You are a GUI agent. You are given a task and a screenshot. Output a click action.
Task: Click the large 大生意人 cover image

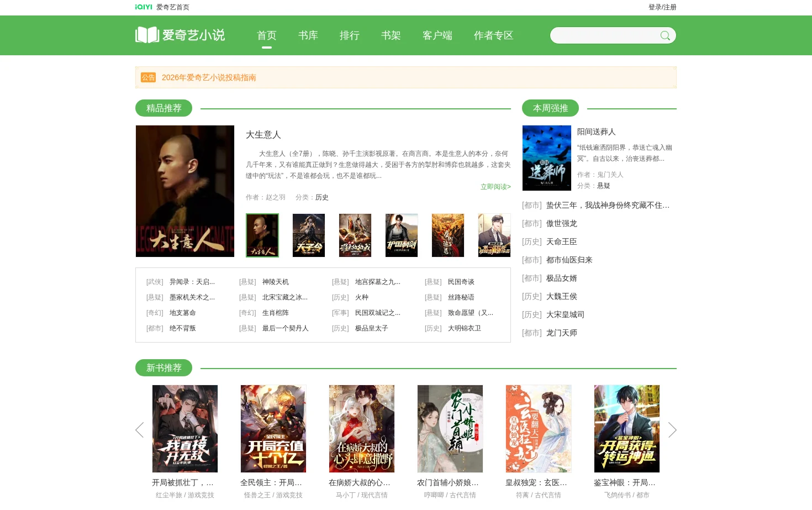pyautogui.click(x=185, y=191)
